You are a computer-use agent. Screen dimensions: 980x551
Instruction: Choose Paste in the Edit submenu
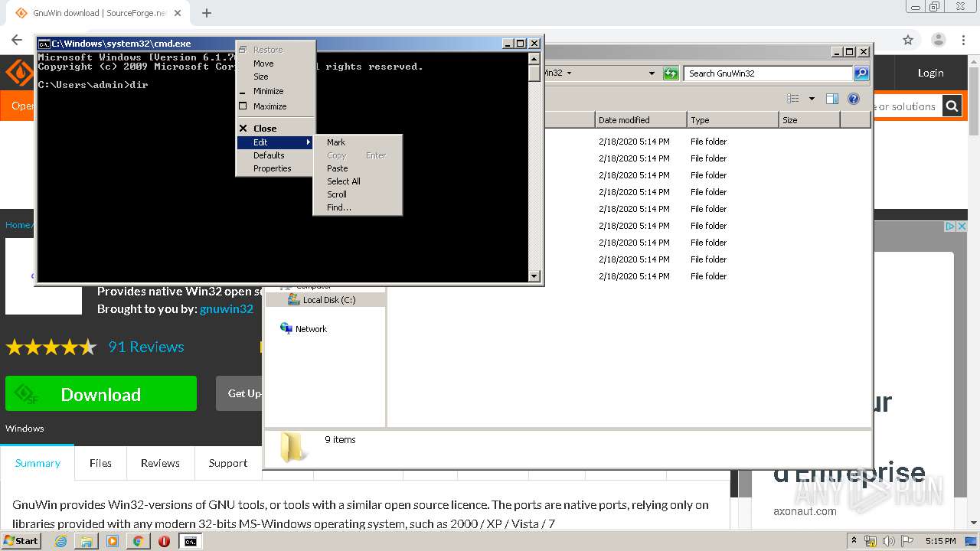click(358, 168)
